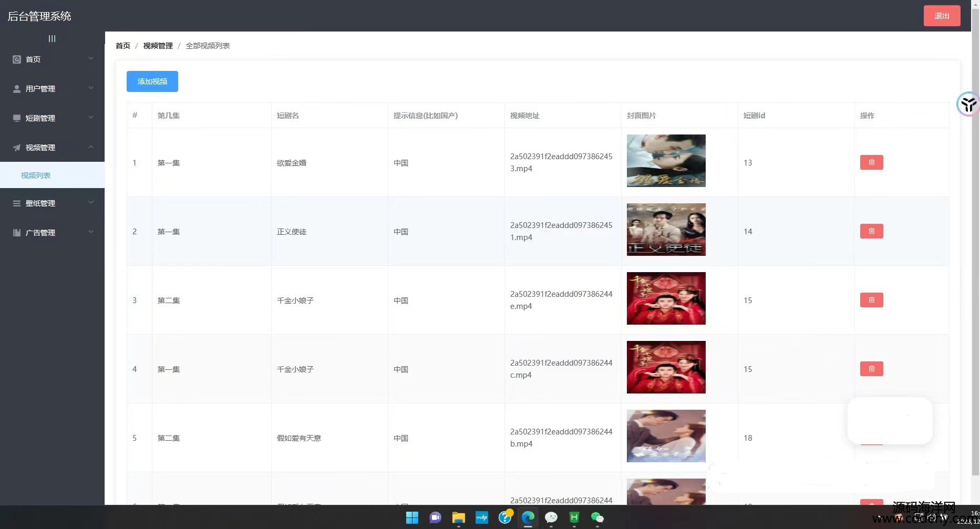
Task: Expand the 壁纸管理 menu chevron
Action: tap(91, 203)
